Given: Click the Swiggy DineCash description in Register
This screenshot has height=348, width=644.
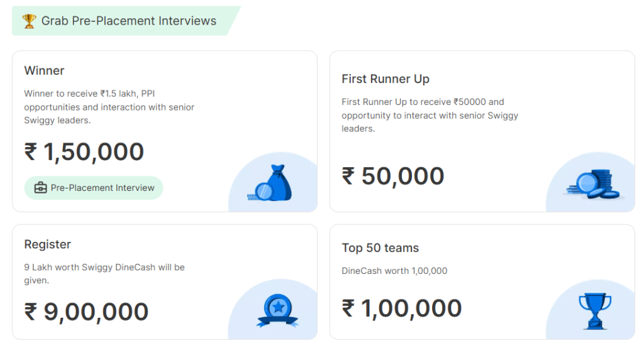Looking at the screenshot, I should pyautogui.click(x=104, y=273).
